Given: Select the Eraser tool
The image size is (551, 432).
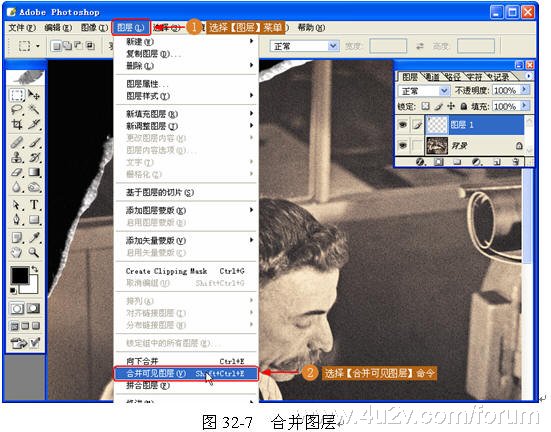Looking at the screenshot, I should (x=17, y=172).
